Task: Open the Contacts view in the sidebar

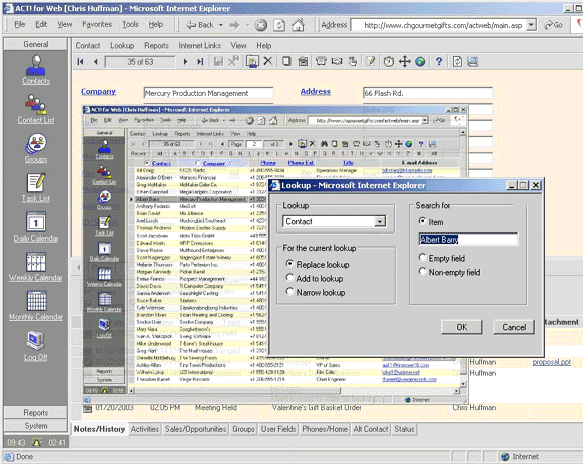Action: (36, 70)
